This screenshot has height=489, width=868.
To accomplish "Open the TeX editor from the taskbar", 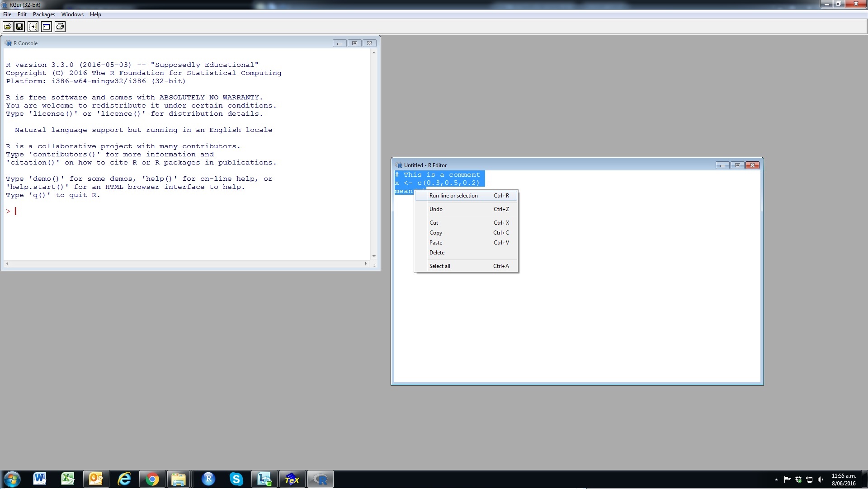I will pyautogui.click(x=292, y=479).
